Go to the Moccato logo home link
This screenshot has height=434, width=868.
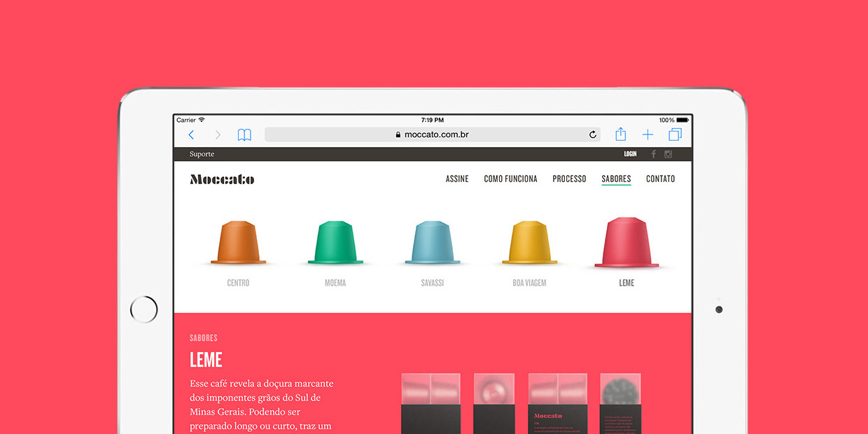click(222, 179)
